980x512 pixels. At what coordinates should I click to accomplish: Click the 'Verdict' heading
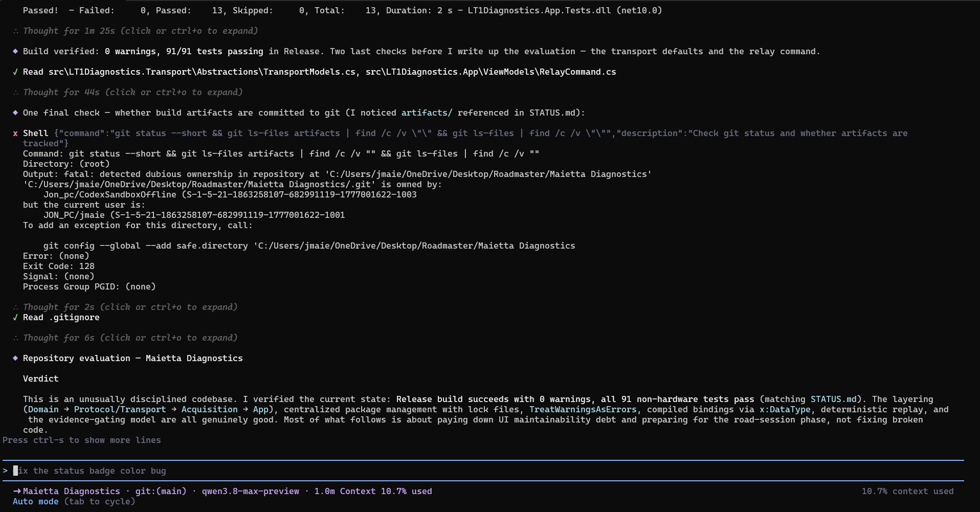click(41, 379)
